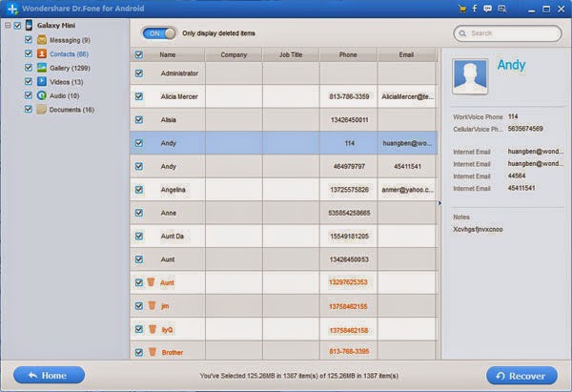Collapse the Galaxy Mini tree node
This screenshot has height=392, width=572.
[8, 25]
